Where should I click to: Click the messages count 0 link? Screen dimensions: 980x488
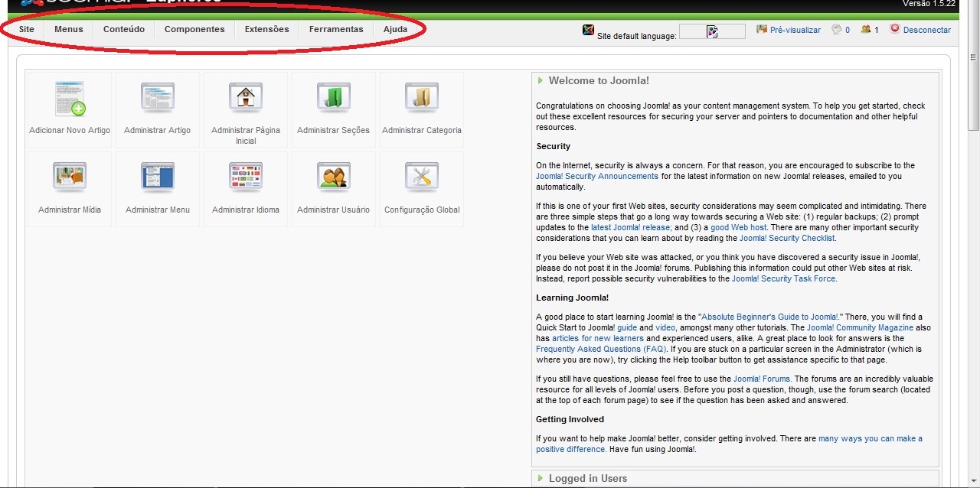(848, 30)
